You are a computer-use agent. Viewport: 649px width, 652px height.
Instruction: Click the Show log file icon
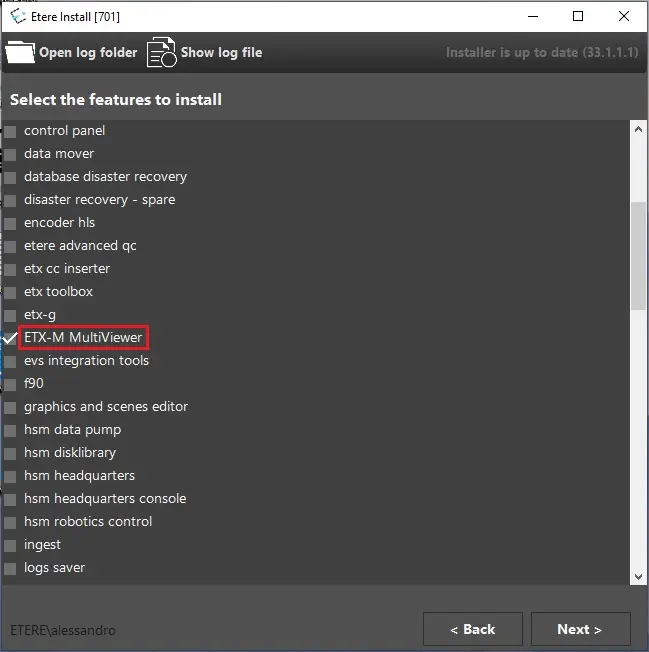coord(161,53)
